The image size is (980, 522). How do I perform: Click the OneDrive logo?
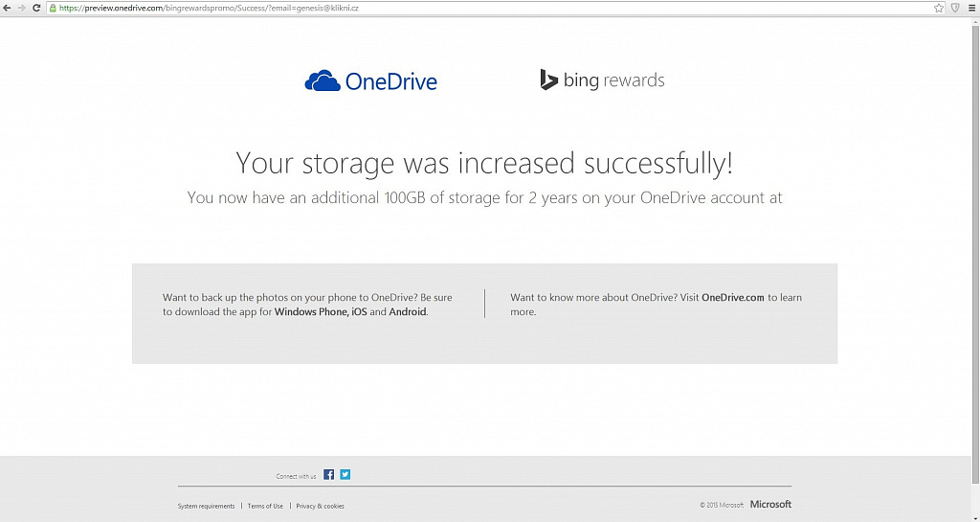370,80
